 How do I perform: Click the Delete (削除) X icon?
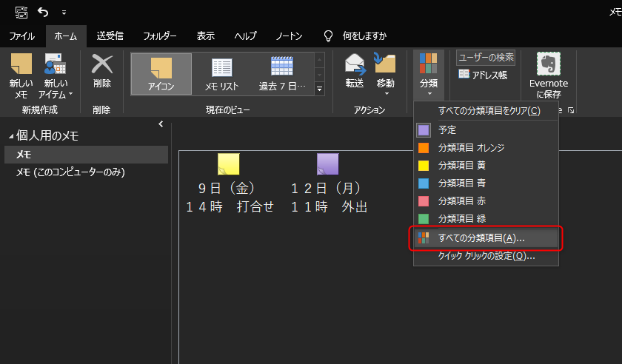click(x=102, y=64)
